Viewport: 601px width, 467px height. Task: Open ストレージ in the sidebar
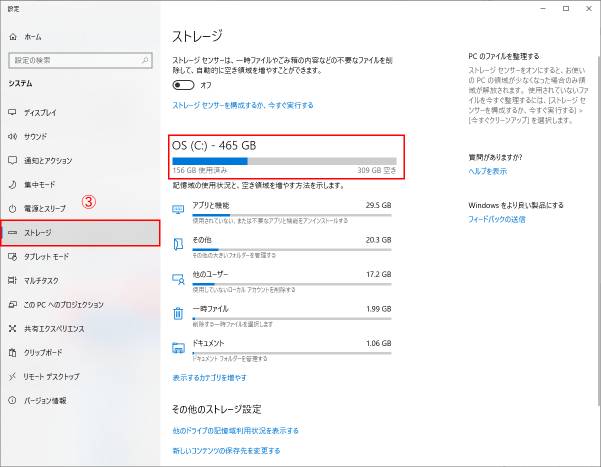point(80,233)
